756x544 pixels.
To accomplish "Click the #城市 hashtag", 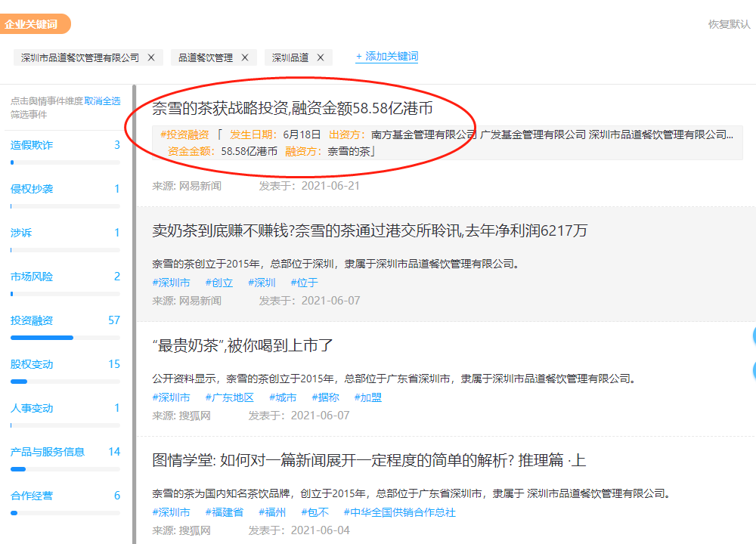I will [283, 397].
